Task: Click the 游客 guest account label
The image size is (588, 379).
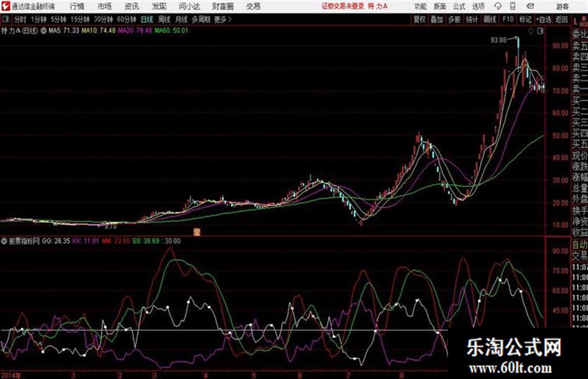Action: [x=562, y=6]
